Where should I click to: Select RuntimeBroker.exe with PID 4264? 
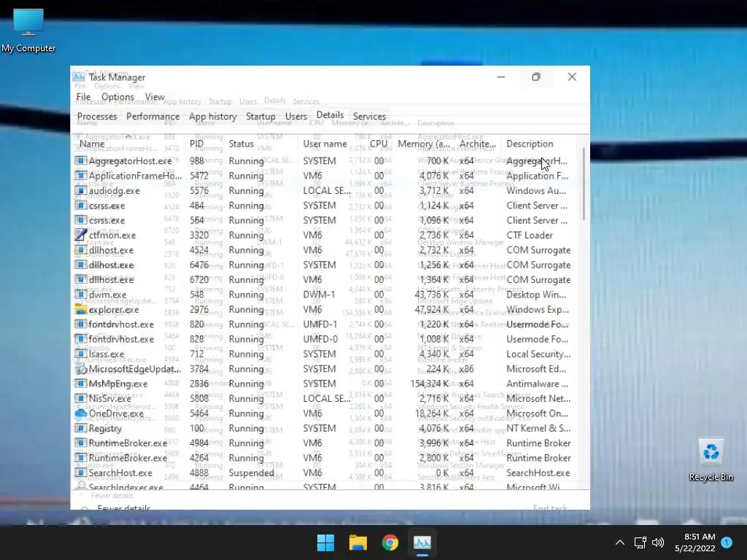point(325,458)
